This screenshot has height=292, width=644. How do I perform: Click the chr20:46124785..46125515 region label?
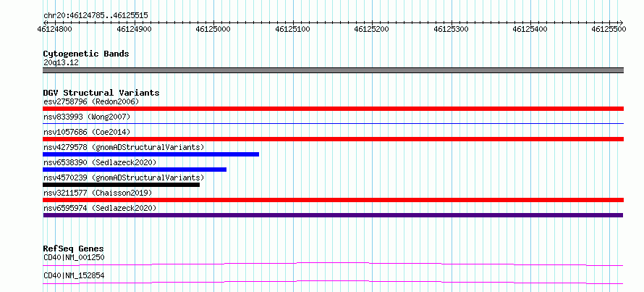pos(96,16)
